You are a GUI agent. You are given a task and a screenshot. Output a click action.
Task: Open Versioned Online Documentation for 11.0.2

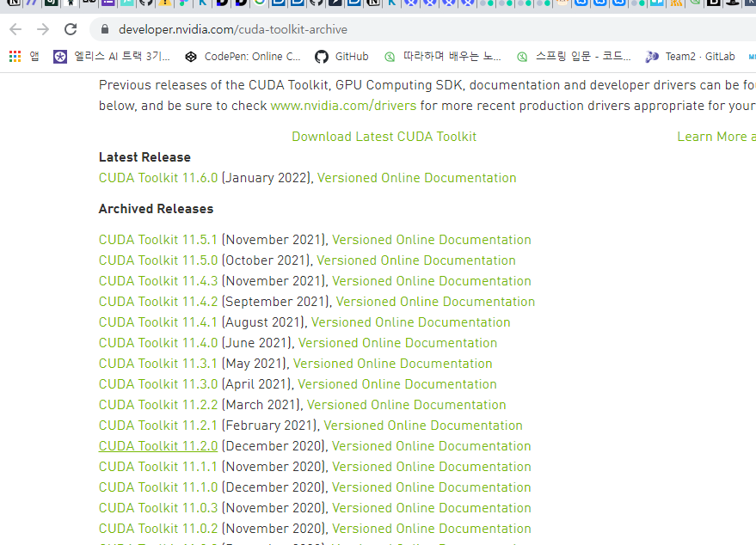pyautogui.click(x=432, y=529)
